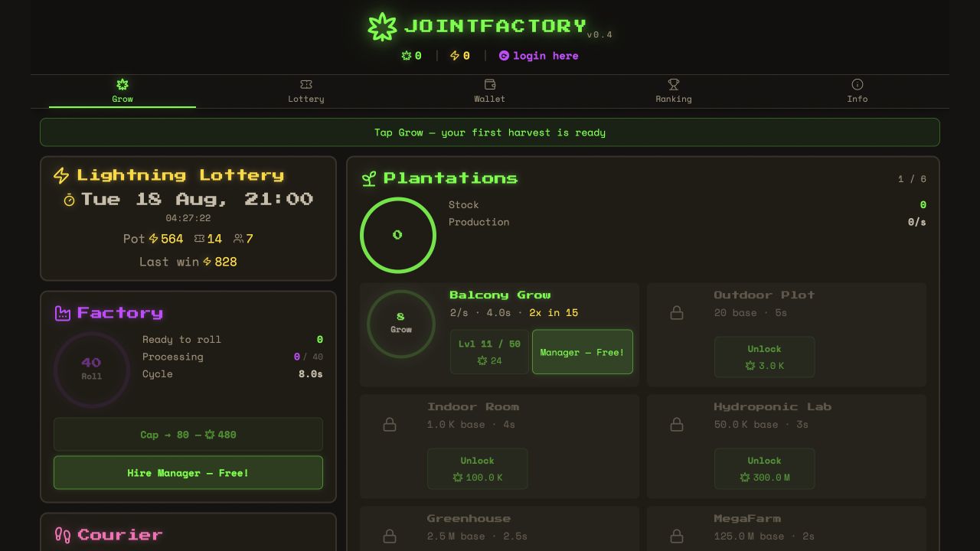Click the Cycle value "8.0s"
The width and height of the screenshot is (980, 551).
coord(311,374)
